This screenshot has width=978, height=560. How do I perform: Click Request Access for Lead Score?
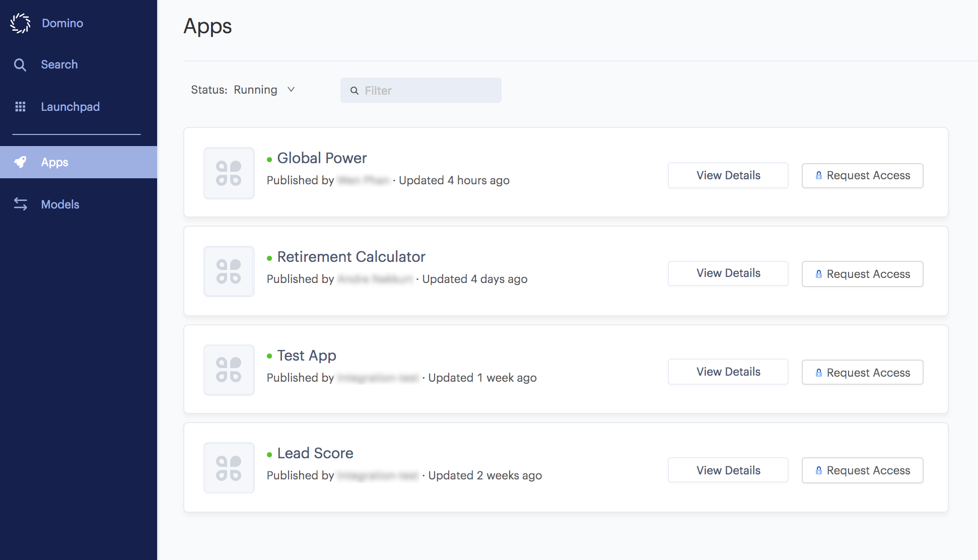(863, 470)
